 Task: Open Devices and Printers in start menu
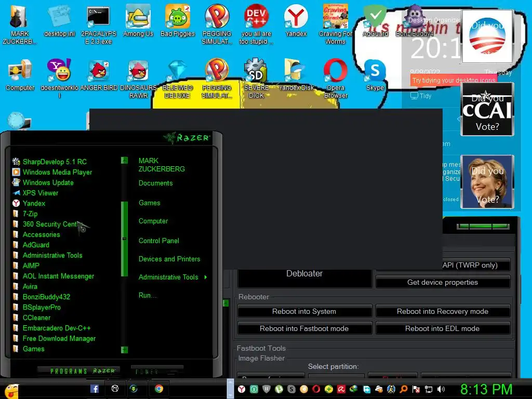point(169,259)
